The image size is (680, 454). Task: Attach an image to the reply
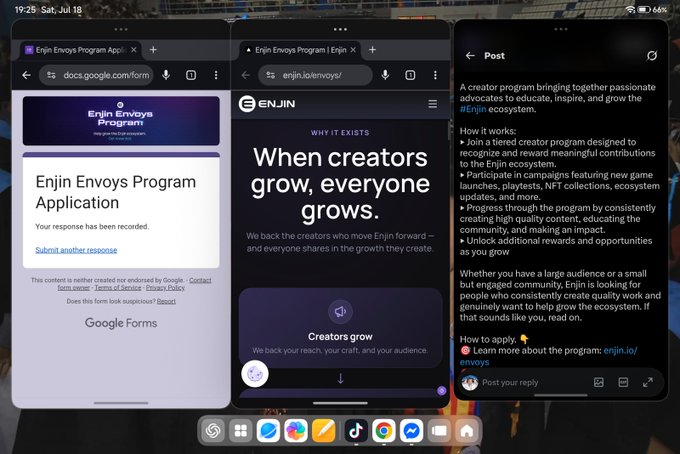click(599, 382)
